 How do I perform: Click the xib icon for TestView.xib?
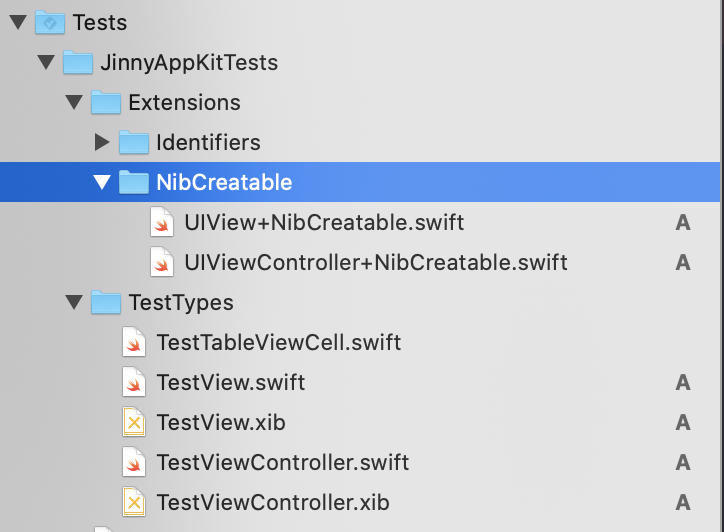click(x=134, y=422)
